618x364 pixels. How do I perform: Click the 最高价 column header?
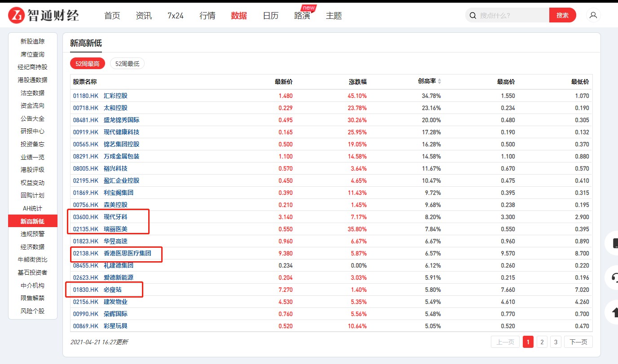pyautogui.click(x=506, y=82)
